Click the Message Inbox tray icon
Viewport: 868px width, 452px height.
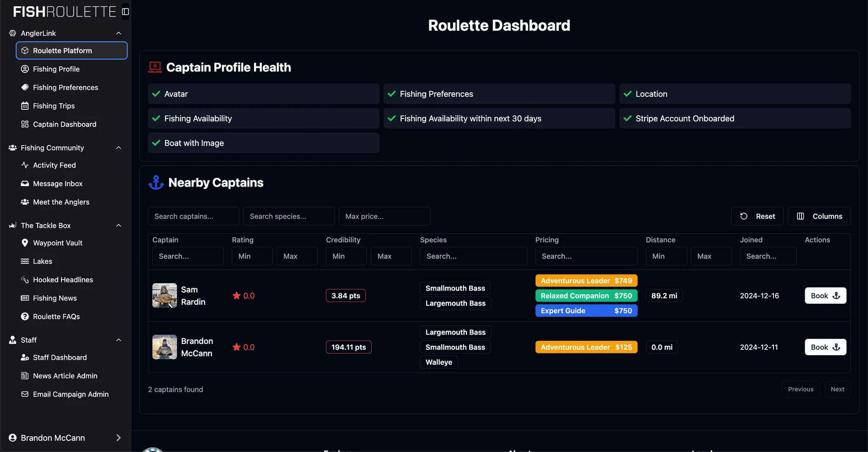point(25,184)
